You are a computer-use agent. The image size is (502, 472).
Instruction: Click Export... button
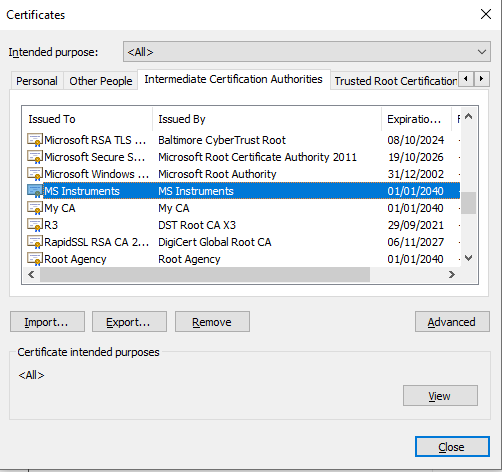(x=129, y=322)
